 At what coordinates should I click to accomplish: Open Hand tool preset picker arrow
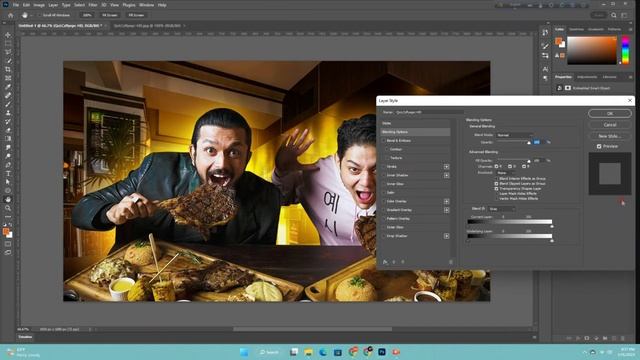31,15
